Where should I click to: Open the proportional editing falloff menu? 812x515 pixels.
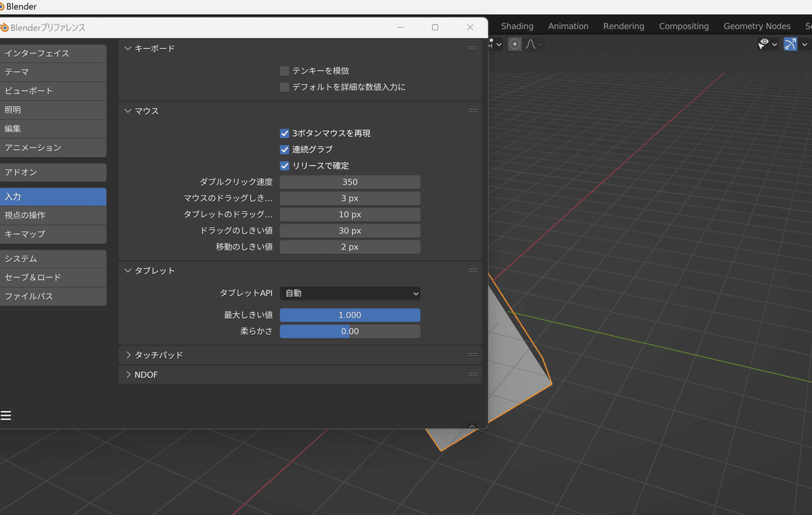(x=533, y=44)
